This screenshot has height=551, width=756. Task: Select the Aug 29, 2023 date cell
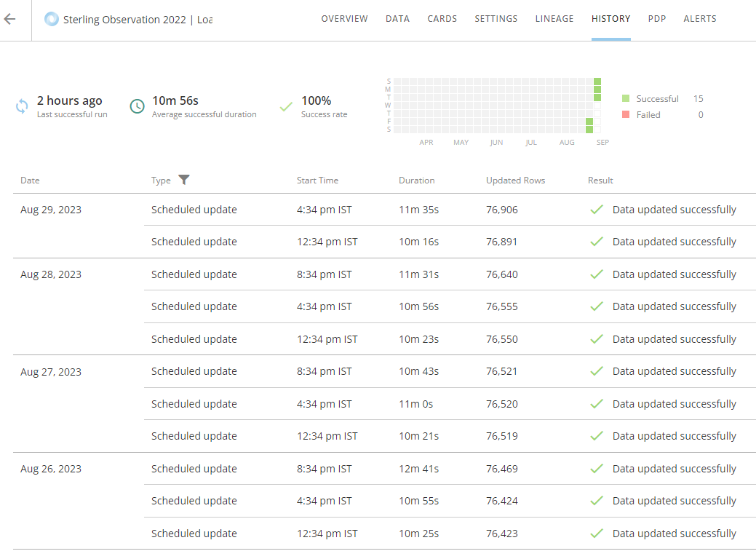point(51,210)
